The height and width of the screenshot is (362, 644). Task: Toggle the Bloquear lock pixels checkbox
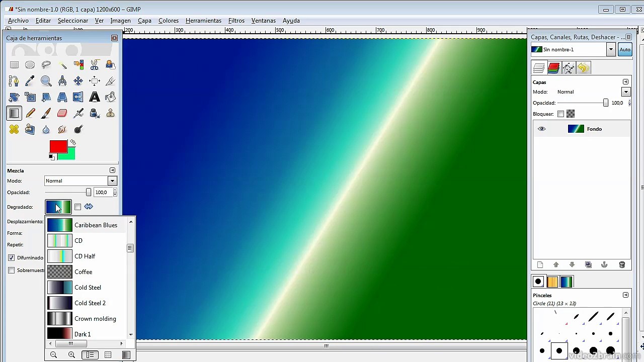click(x=560, y=114)
